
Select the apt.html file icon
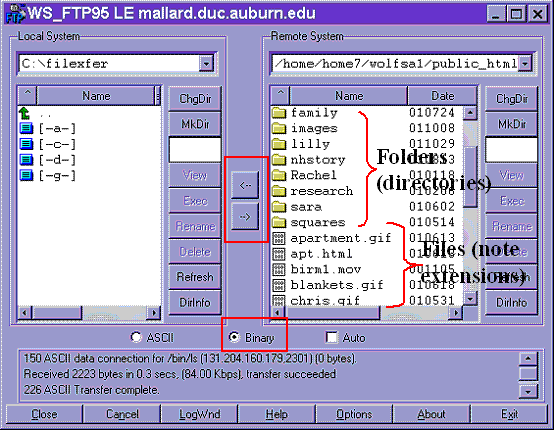pyautogui.click(x=279, y=254)
